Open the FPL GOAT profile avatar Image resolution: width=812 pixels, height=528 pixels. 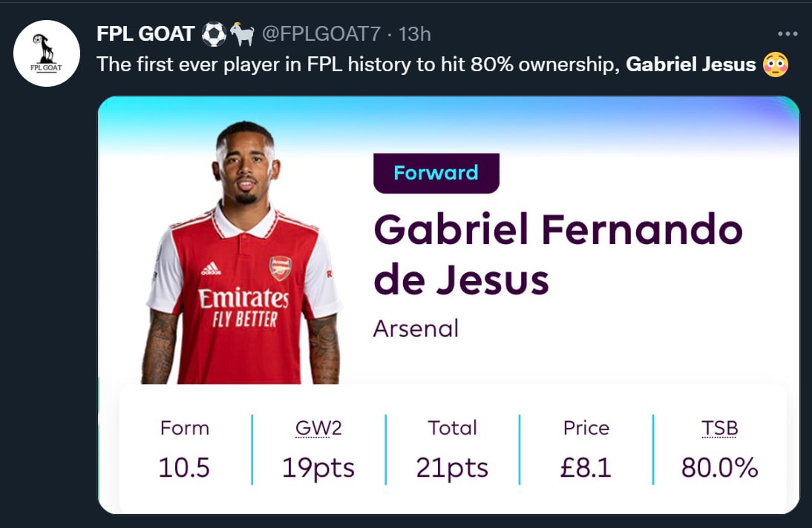pos(47,53)
